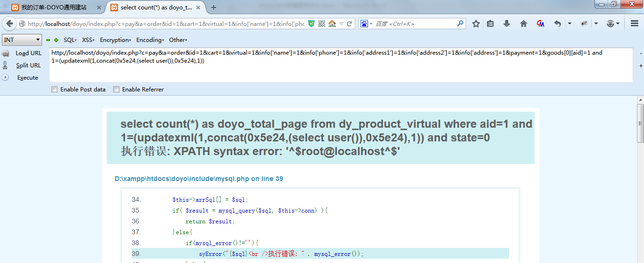This screenshot has width=644, height=263.
Task: Go to browser home page icon
Action: tap(524, 24)
